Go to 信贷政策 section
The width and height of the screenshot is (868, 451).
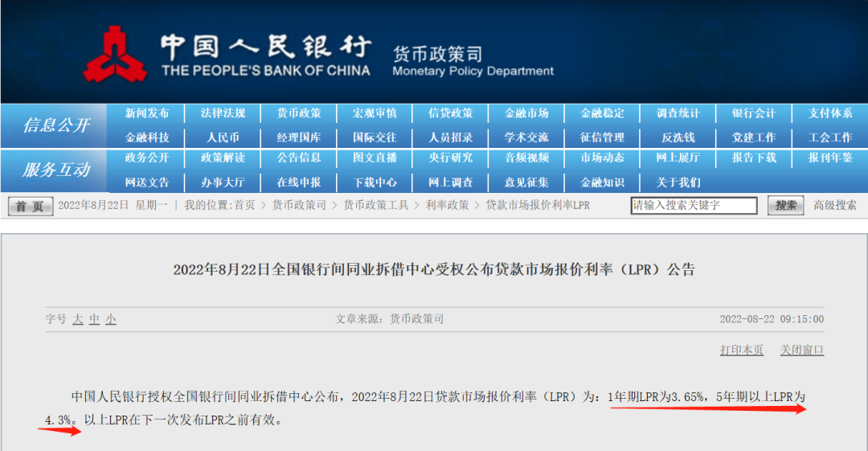coord(451,113)
